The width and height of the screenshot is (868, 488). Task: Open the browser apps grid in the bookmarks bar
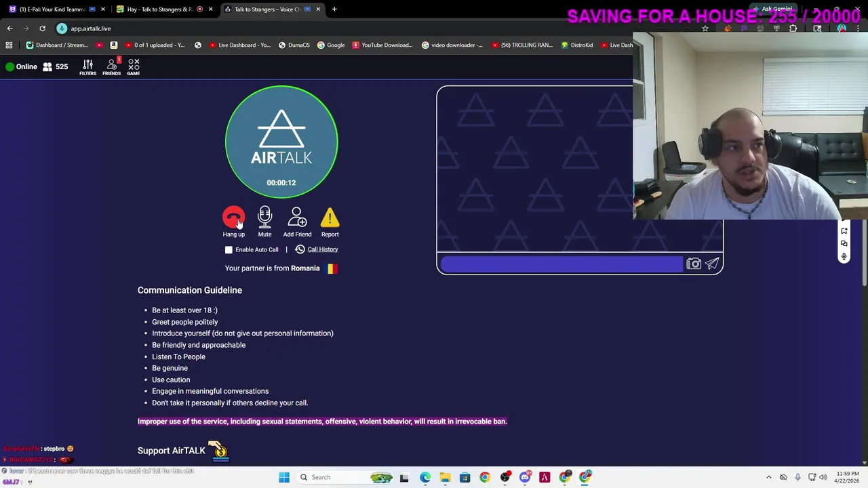pos(9,45)
